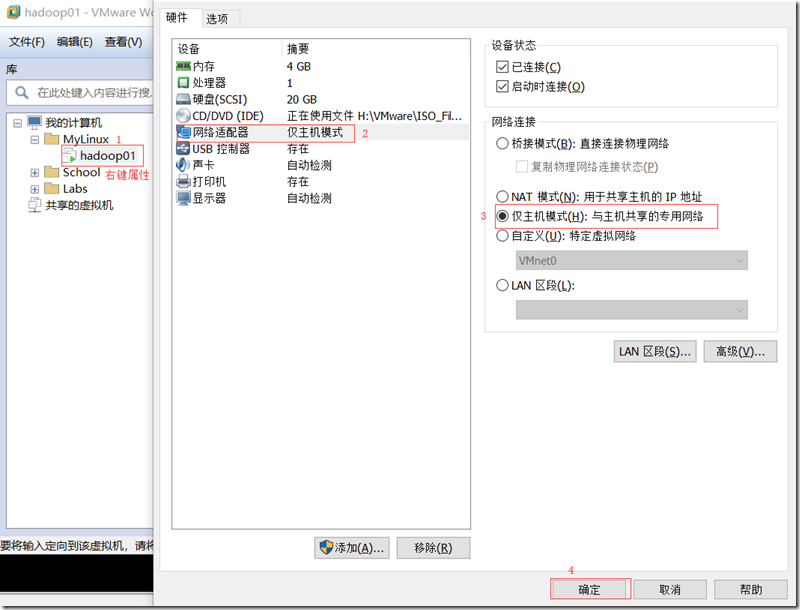The image size is (800, 610).
Task: Click the shared VMs (共享的虚拟机) icon
Action: [35, 205]
